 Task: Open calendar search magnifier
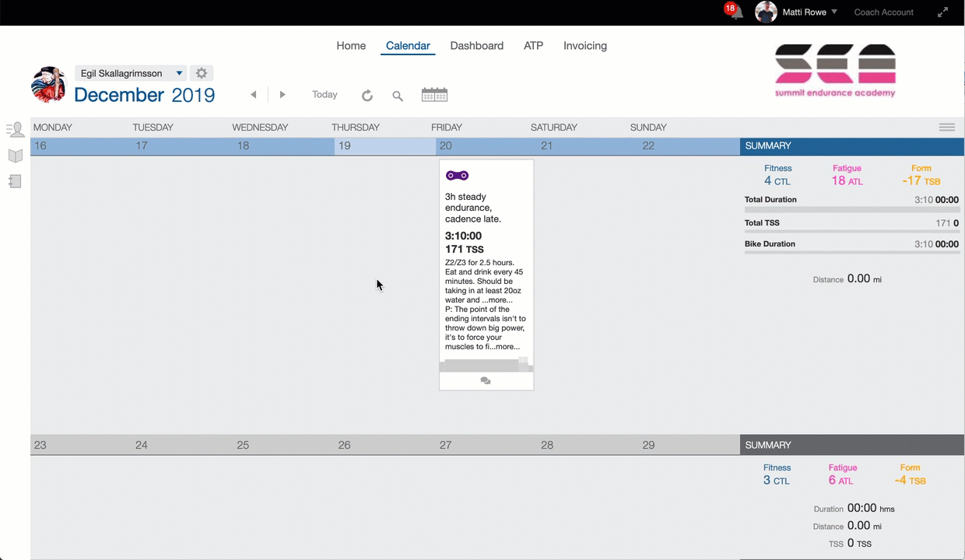coord(398,96)
